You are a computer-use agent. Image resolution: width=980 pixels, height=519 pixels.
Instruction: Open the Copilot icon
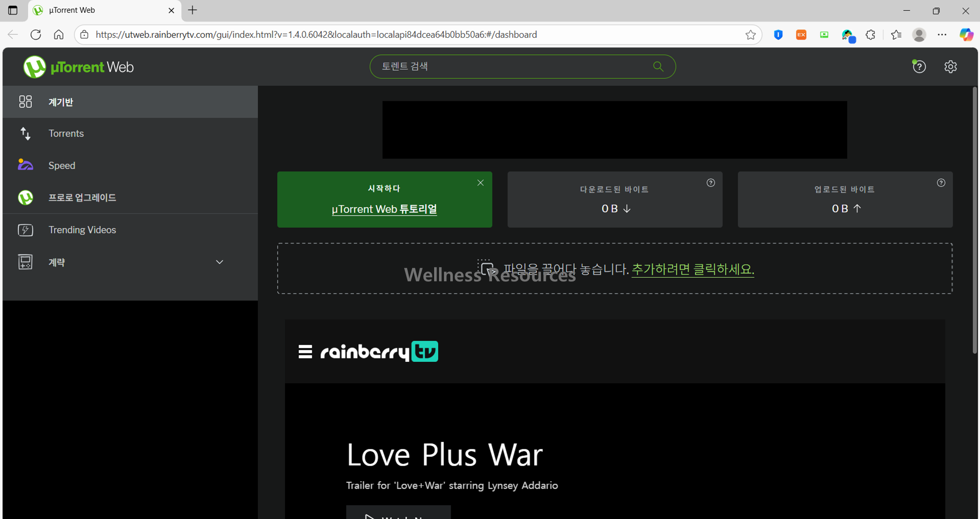tap(966, 35)
